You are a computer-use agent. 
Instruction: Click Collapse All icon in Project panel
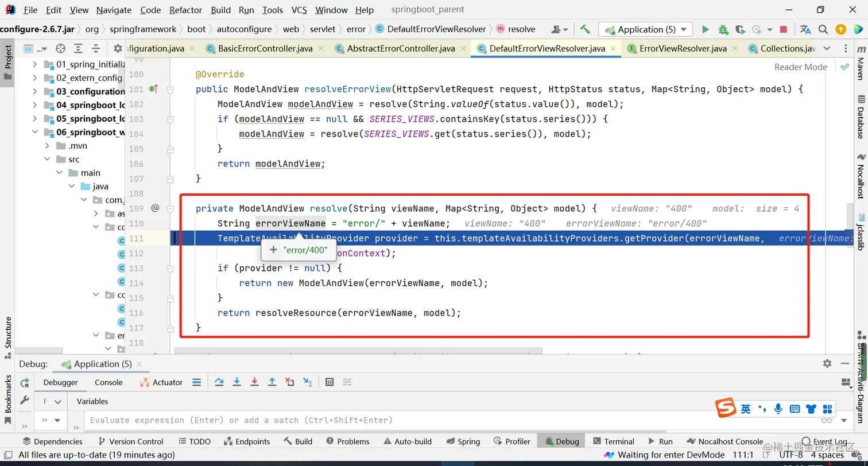96,49
